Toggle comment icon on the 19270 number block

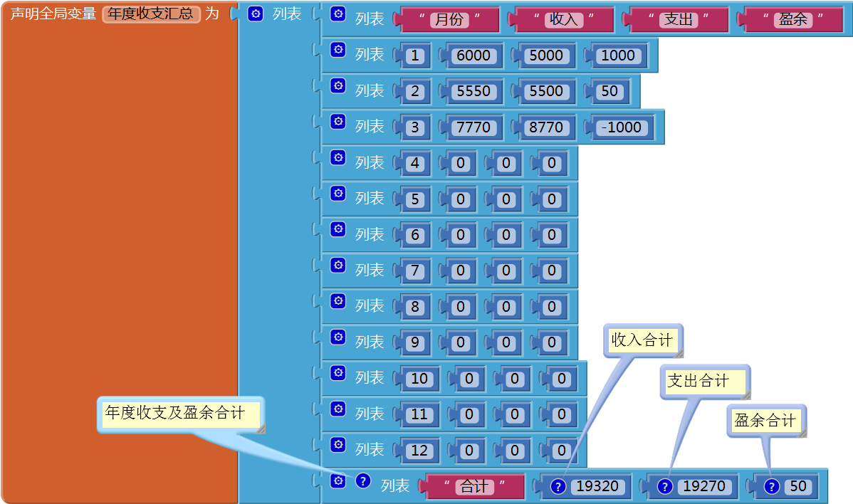tap(665, 487)
